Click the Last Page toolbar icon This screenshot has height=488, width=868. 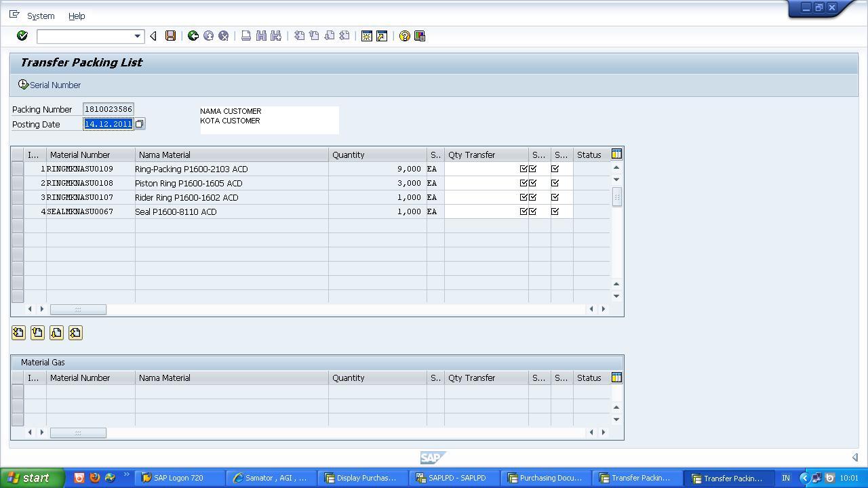tap(344, 36)
